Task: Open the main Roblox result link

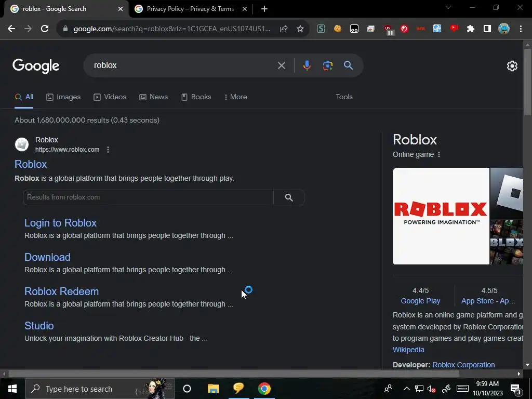Action: pos(31,164)
